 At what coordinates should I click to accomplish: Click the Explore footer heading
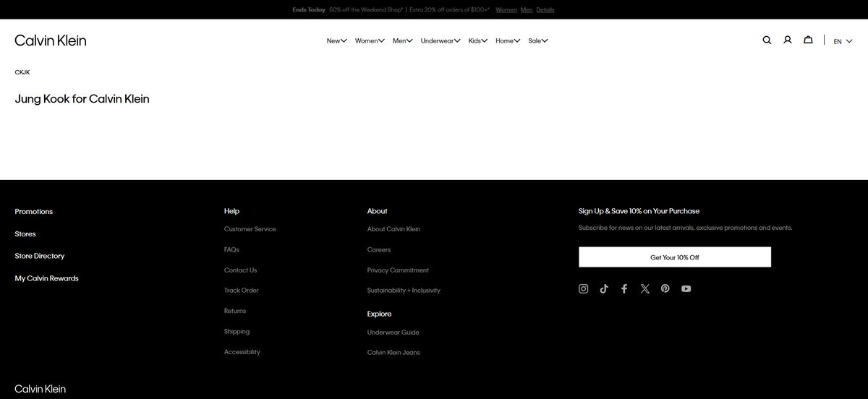(379, 314)
